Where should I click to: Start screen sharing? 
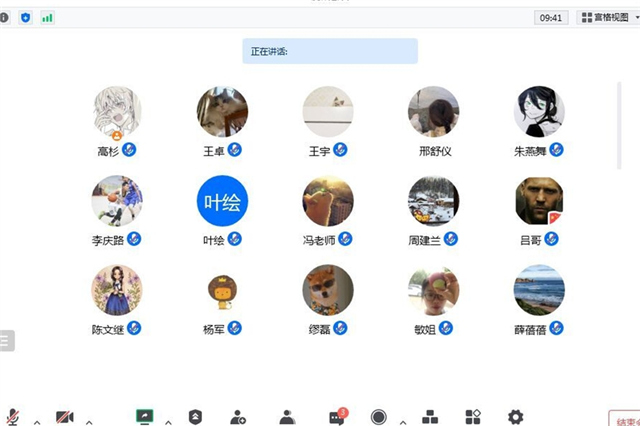click(x=145, y=417)
